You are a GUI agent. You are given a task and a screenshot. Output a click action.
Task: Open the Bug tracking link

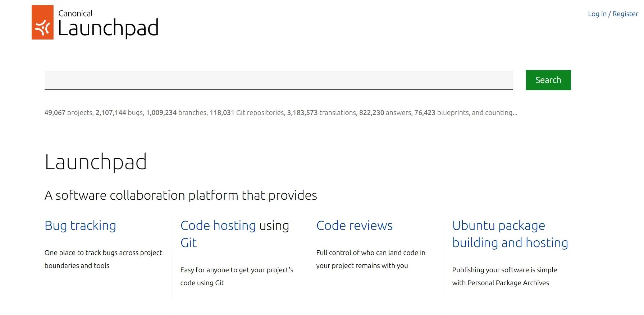(80, 226)
